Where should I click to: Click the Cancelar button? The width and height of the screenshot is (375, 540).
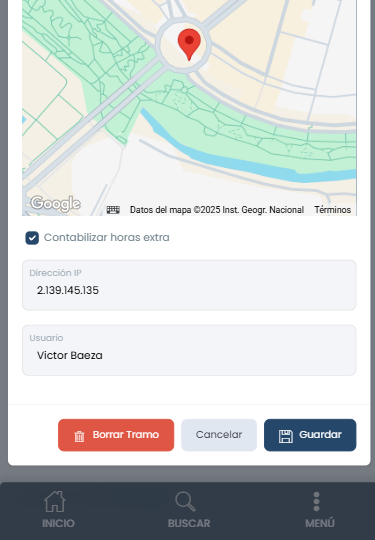pos(219,435)
